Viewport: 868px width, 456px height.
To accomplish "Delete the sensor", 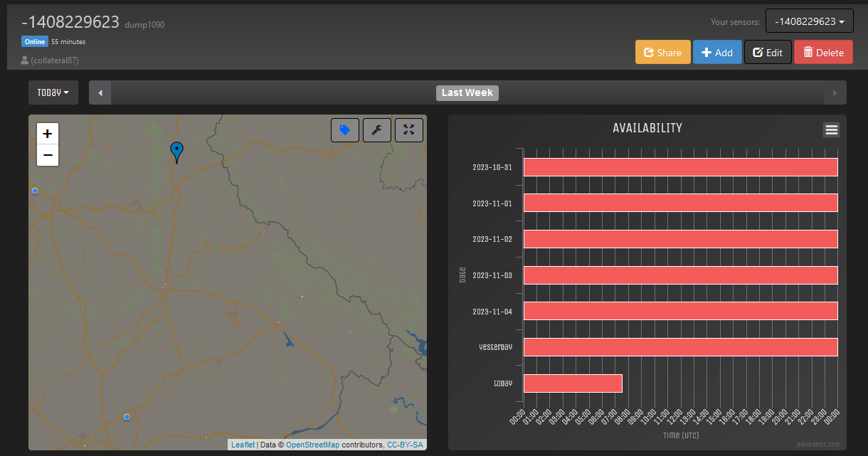I will 823,52.
